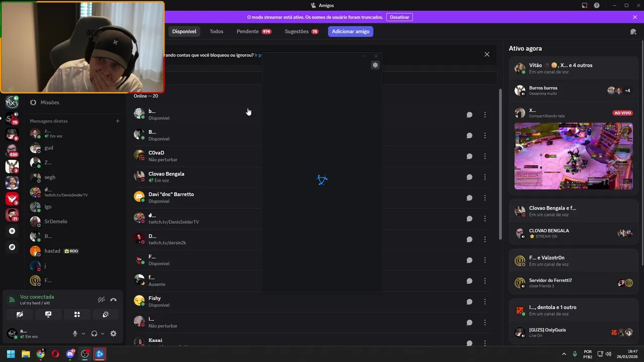Message Davi "dnc" Barretto via chat icon

pyautogui.click(x=469, y=198)
